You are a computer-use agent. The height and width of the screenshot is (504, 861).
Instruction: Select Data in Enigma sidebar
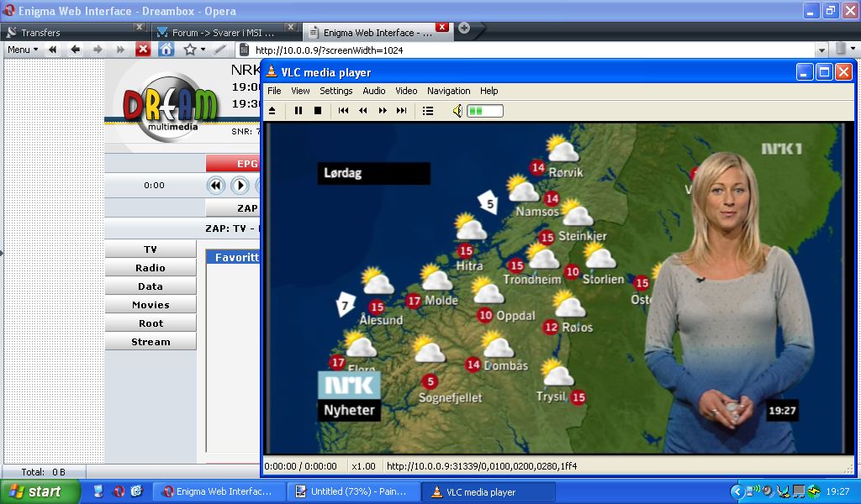[x=151, y=286]
